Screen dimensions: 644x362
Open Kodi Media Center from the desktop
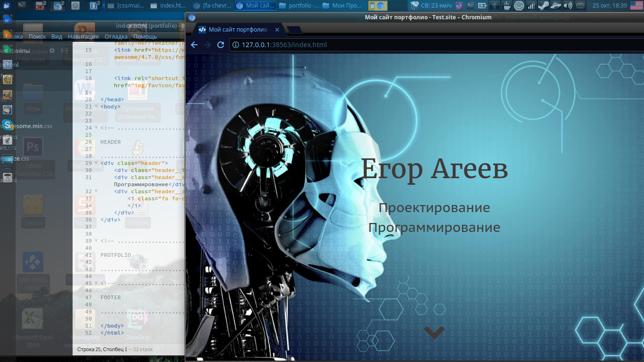pyautogui.click(x=33, y=262)
